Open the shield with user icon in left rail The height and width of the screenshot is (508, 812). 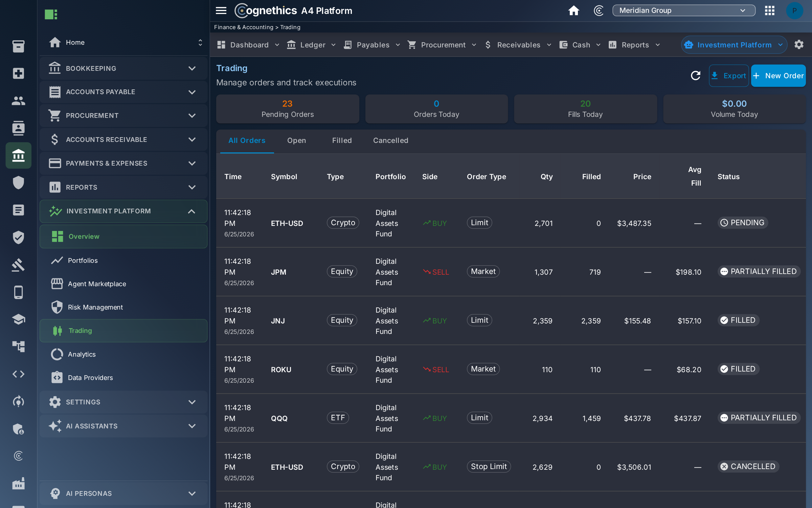point(18,429)
